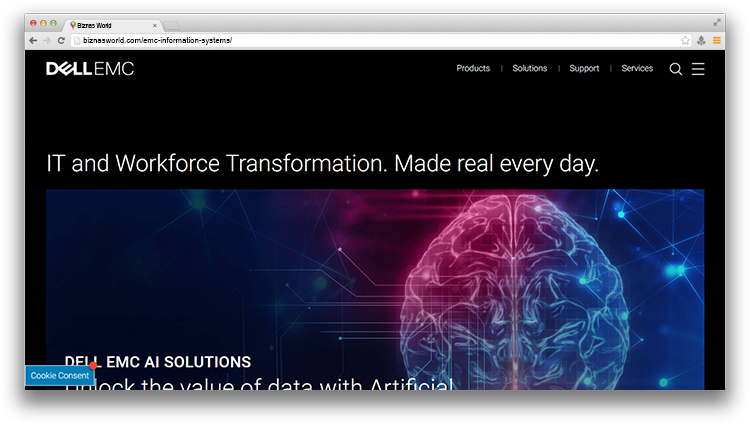Open the Services menu
This screenshot has height=425, width=750.
[637, 68]
